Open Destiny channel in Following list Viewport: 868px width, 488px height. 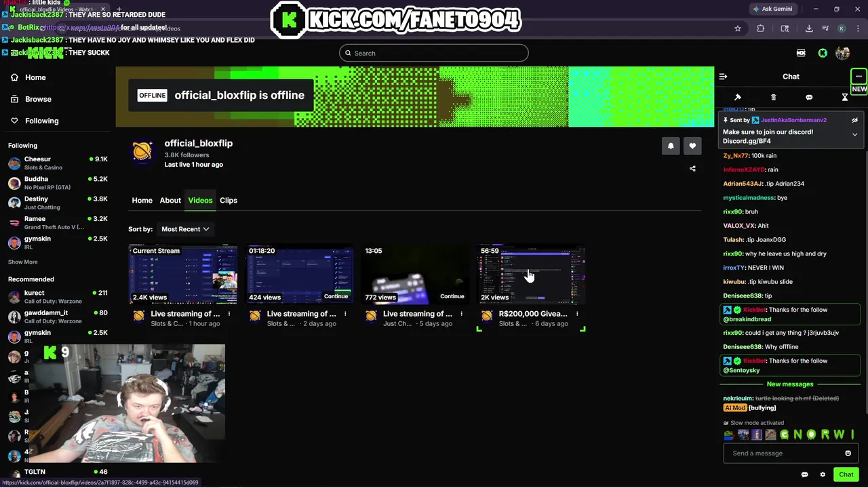(x=57, y=203)
